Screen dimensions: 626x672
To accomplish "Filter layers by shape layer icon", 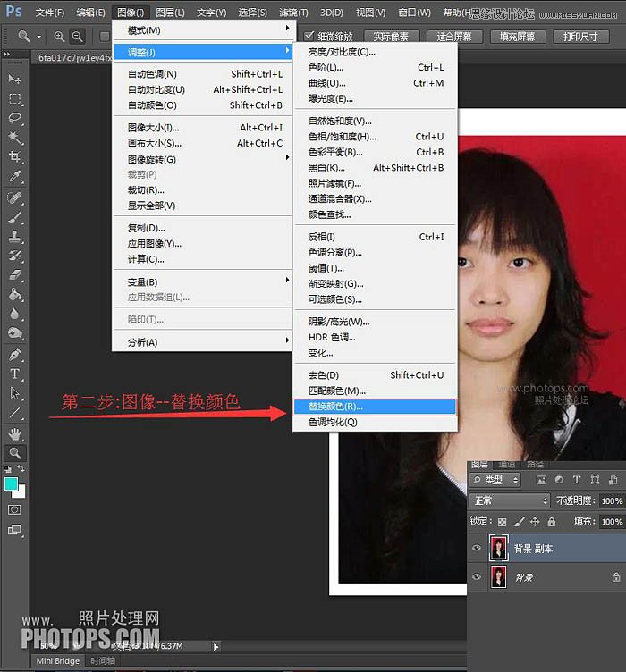I will tap(595, 480).
